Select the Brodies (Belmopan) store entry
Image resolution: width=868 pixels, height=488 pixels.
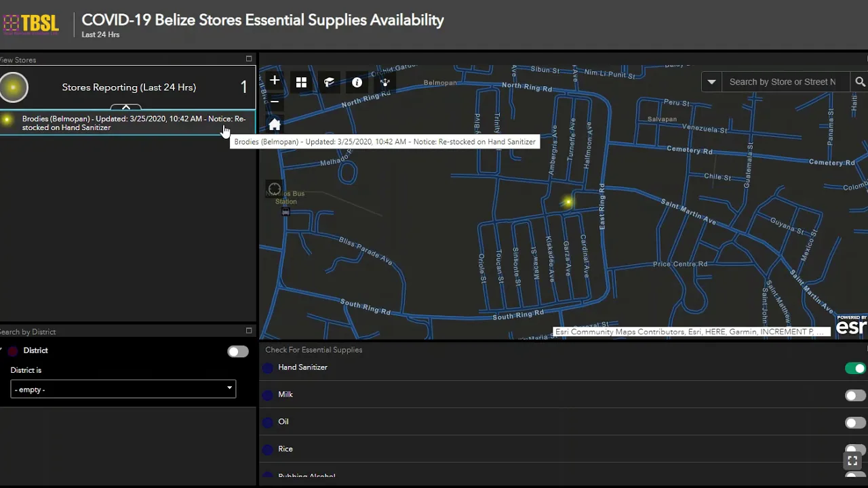click(x=127, y=123)
